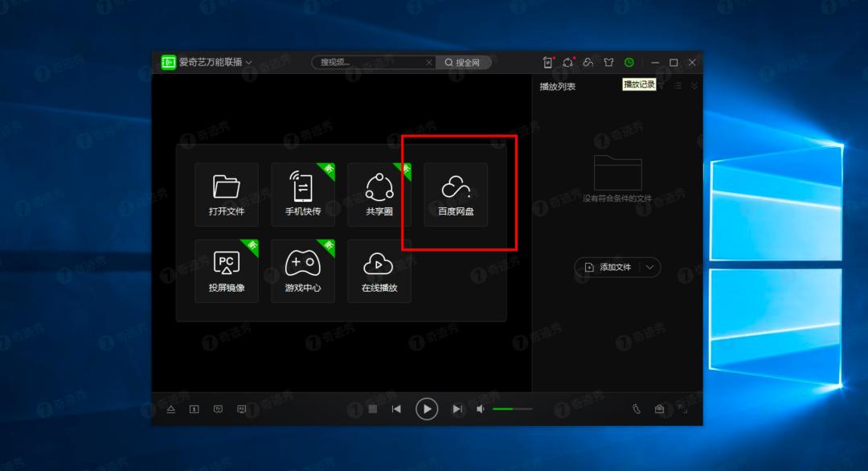The image size is (868, 471).
Task: Open the 共享圈 share circle tile
Action: pos(379,195)
